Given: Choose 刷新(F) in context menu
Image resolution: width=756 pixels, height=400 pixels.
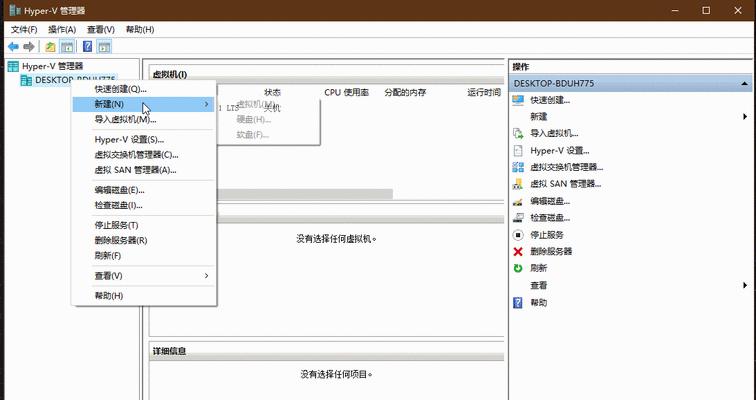Looking at the screenshot, I should click(x=144, y=255).
